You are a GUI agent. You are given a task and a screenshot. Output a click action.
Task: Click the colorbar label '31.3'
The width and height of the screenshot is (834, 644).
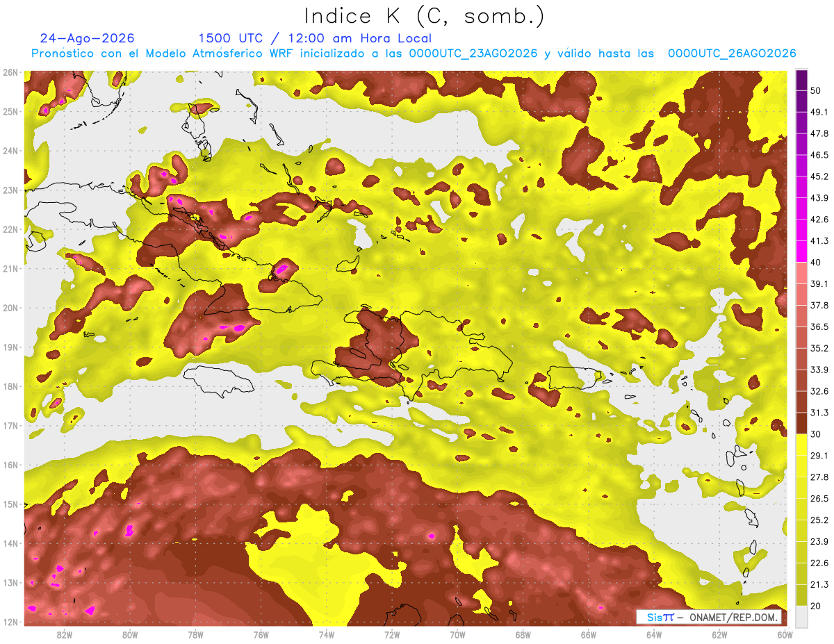tap(819, 413)
